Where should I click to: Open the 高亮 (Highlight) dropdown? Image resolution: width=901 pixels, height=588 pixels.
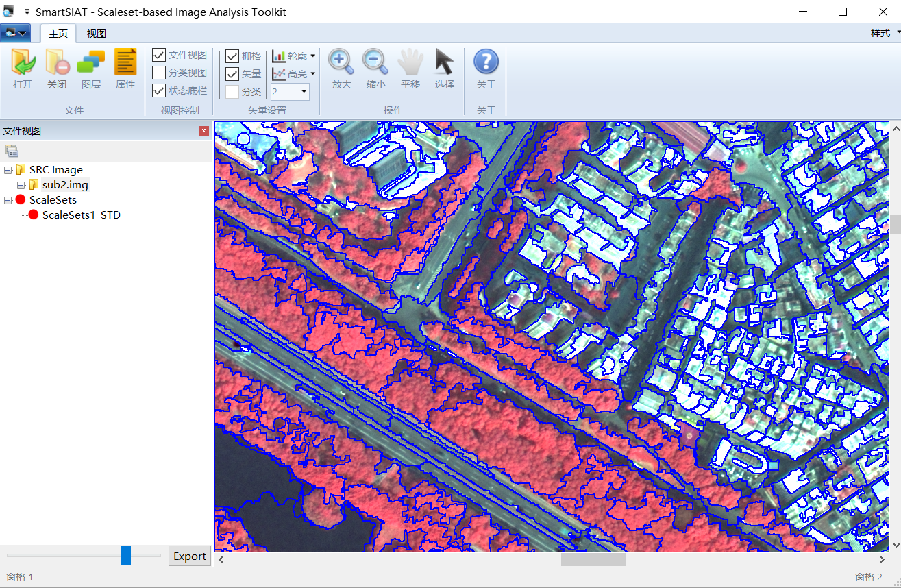pyautogui.click(x=294, y=74)
